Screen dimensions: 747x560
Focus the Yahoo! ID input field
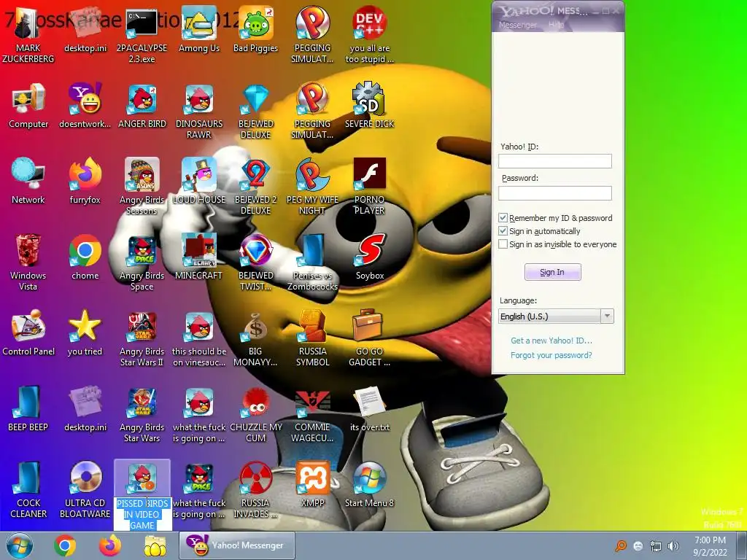click(555, 161)
